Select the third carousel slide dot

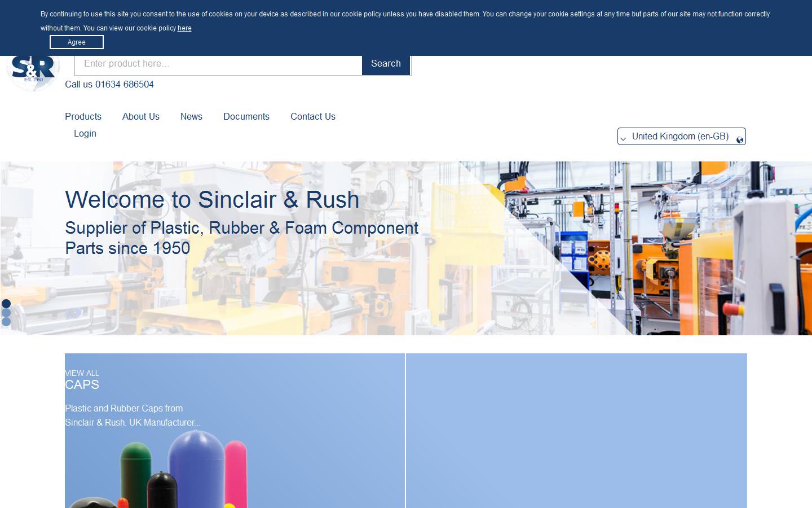pyautogui.click(x=6, y=322)
